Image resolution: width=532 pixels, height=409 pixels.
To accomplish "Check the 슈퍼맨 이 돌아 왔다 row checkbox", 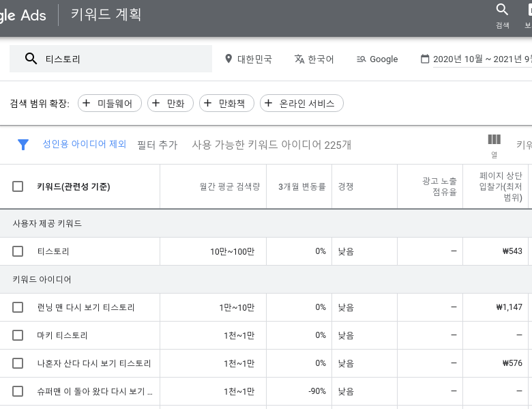I will click(x=18, y=391).
